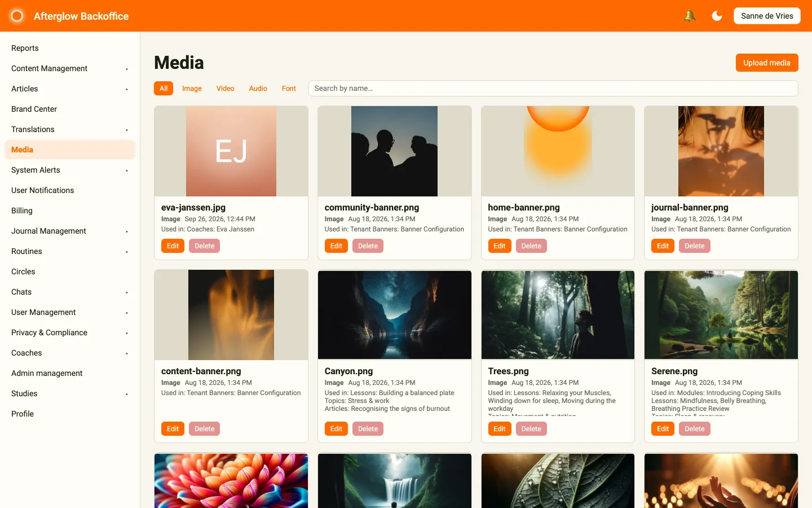Expand the System Alerts submenu
Viewport: 812px width, 508px height.
(70, 170)
